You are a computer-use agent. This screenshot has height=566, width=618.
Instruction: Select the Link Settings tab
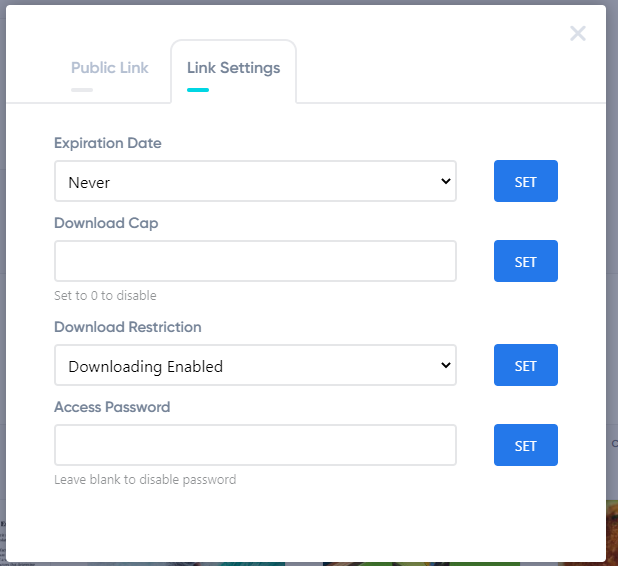(x=233, y=68)
